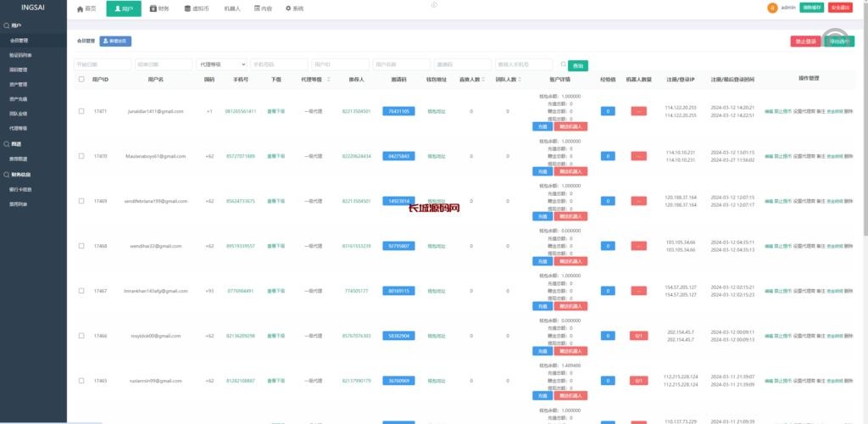Click invite code badge 76431105
Screen dimensions: 868x424
pyautogui.click(x=398, y=111)
